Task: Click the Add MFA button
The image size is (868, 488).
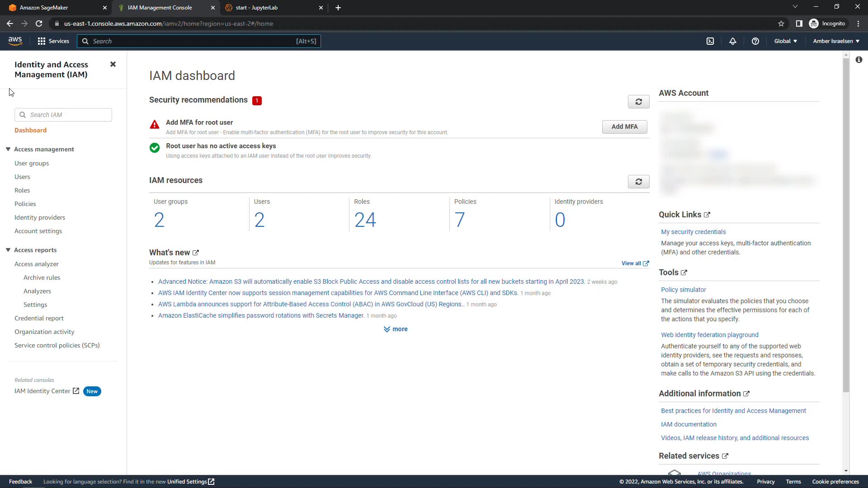Action: pyautogui.click(x=624, y=127)
